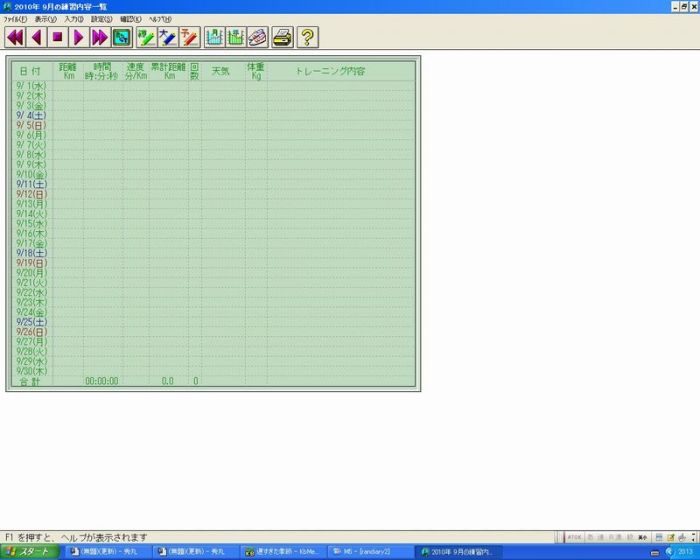Open the ヘルプ(H) menu
Image resolution: width=700 pixels, height=560 pixels.
point(160,19)
